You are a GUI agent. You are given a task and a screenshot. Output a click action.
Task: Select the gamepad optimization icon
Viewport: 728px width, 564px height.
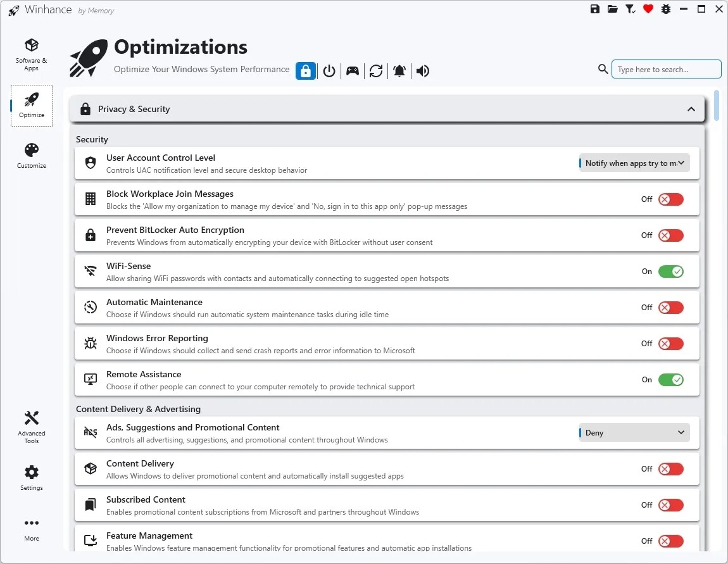pos(353,71)
